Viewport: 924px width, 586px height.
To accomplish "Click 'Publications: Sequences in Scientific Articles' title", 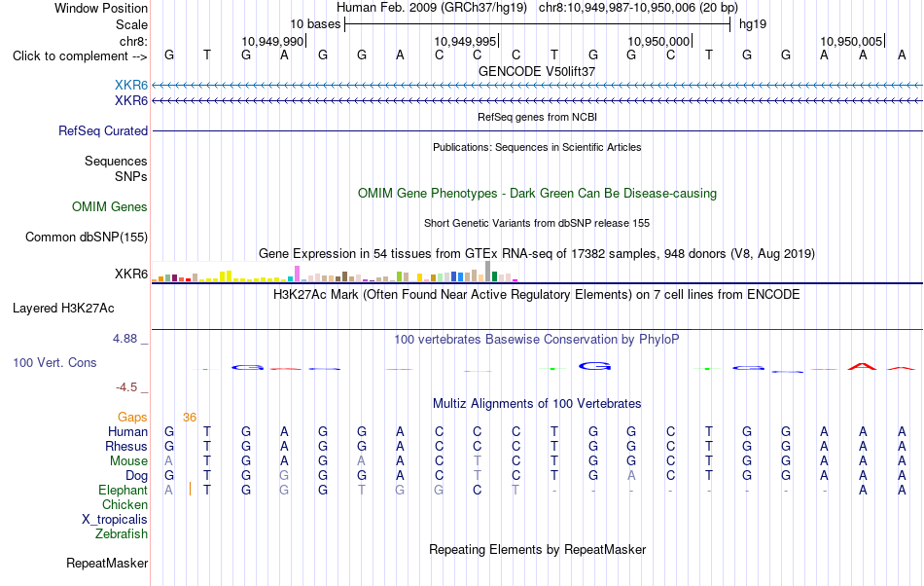I will [537, 147].
